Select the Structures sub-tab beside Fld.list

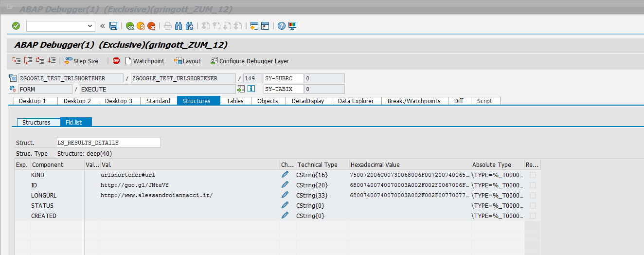36,122
